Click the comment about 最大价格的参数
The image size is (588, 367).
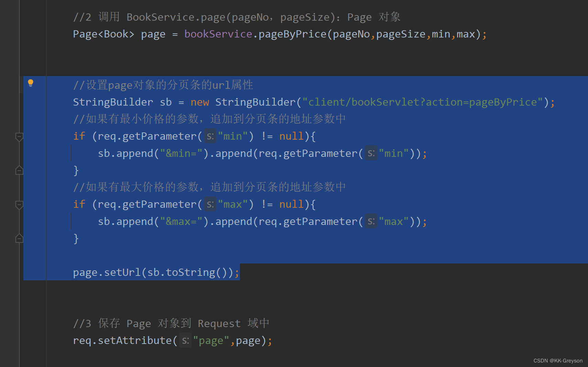click(x=209, y=187)
